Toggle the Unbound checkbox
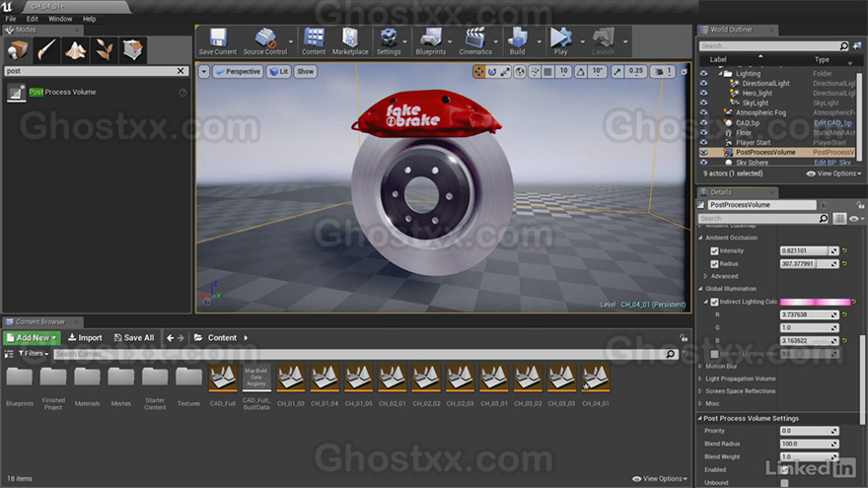Screen dimensions: 868x488 [784, 483]
